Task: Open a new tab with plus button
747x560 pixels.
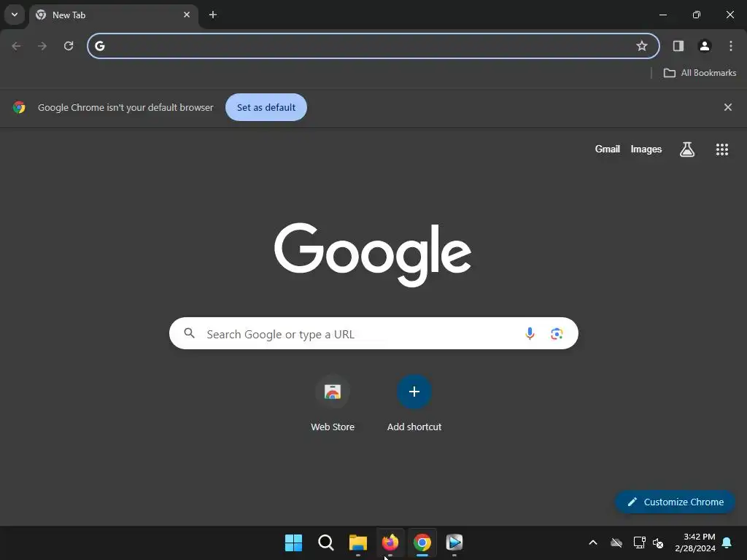Action: pyautogui.click(x=213, y=15)
